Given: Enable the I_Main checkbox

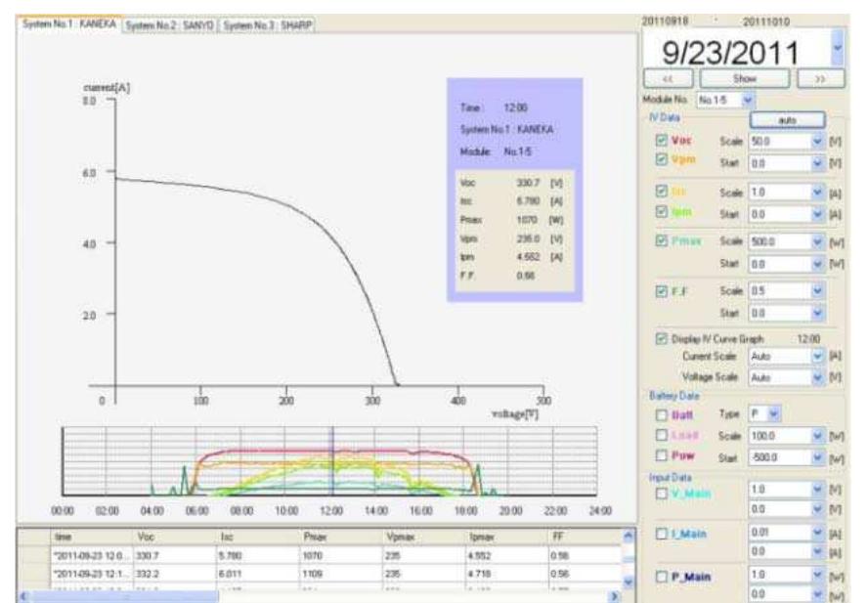Looking at the screenshot, I should [662, 534].
